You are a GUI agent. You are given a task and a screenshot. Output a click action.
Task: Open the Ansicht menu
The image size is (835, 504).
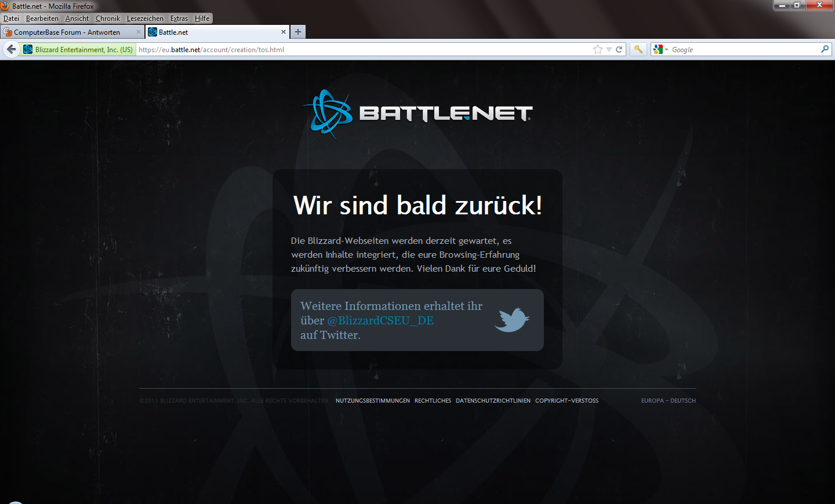click(x=77, y=19)
